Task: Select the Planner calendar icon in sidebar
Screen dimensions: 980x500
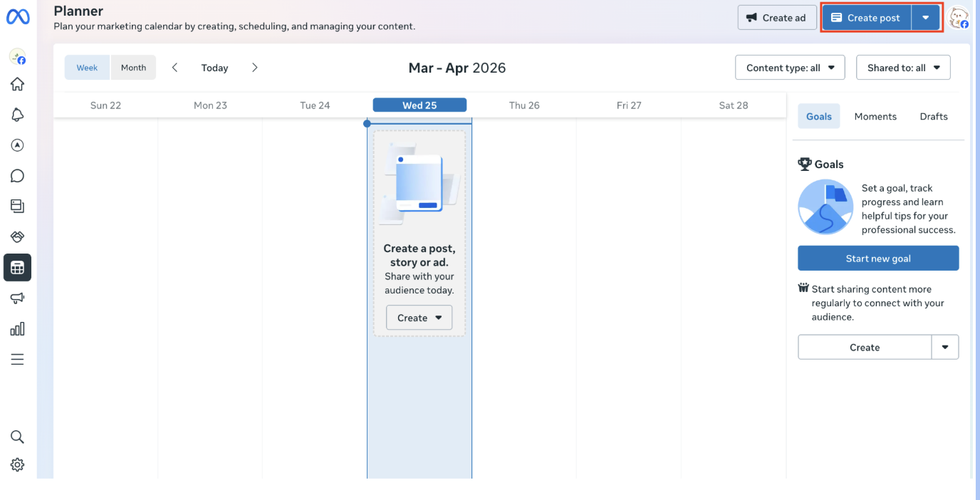Action: tap(18, 268)
